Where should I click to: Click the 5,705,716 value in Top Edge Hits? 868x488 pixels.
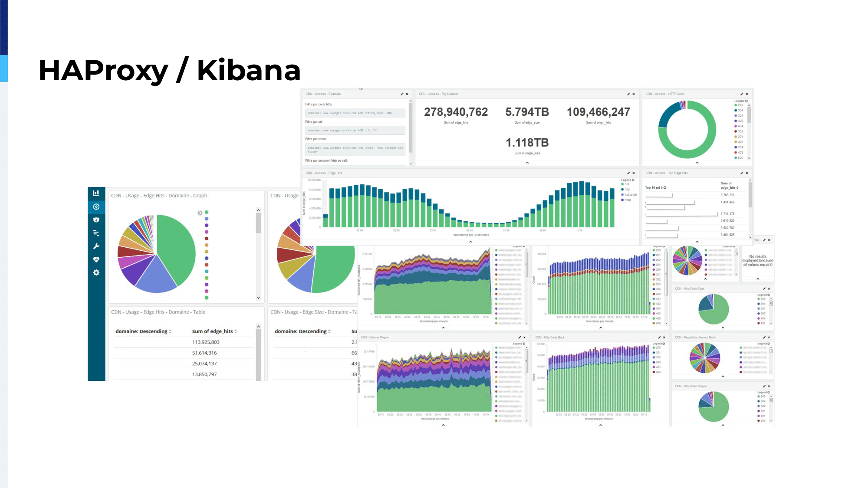click(727, 195)
